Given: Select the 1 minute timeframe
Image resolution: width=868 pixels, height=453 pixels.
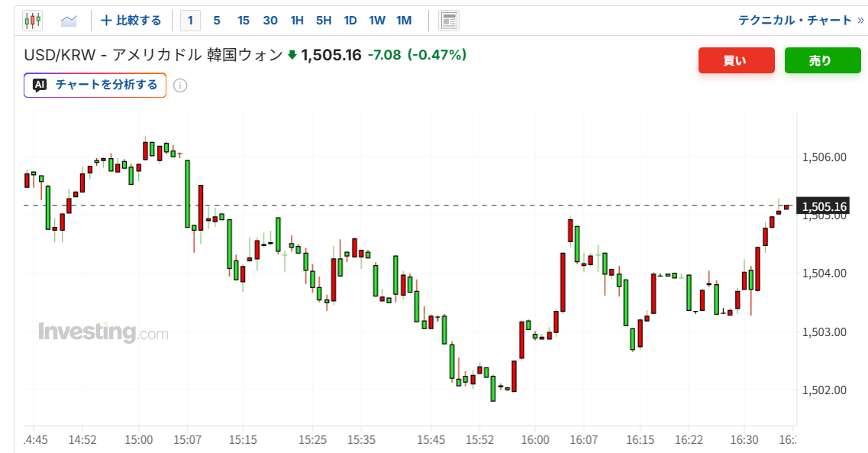Looking at the screenshot, I should pyautogui.click(x=190, y=21).
